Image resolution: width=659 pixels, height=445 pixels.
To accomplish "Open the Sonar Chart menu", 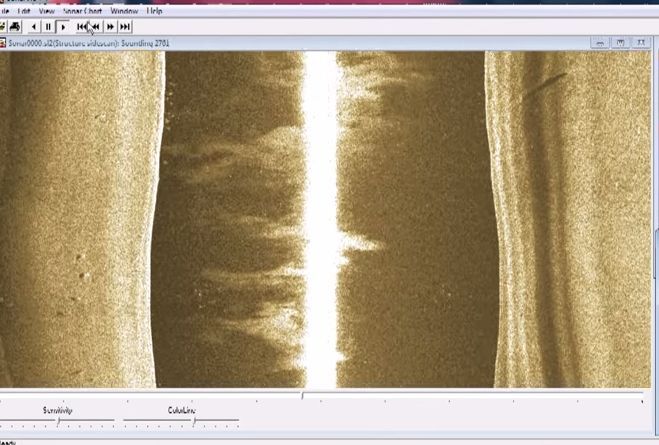I will click(x=83, y=10).
